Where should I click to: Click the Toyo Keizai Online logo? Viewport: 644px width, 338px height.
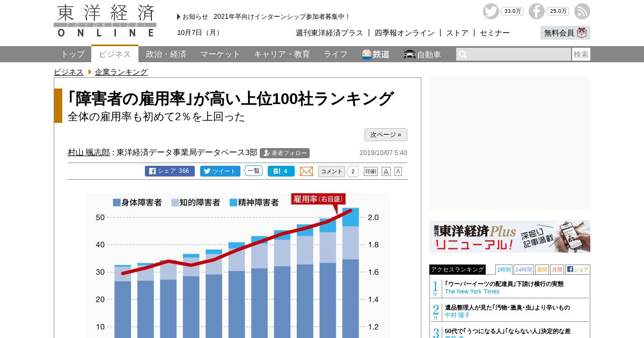click(x=105, y=20)
